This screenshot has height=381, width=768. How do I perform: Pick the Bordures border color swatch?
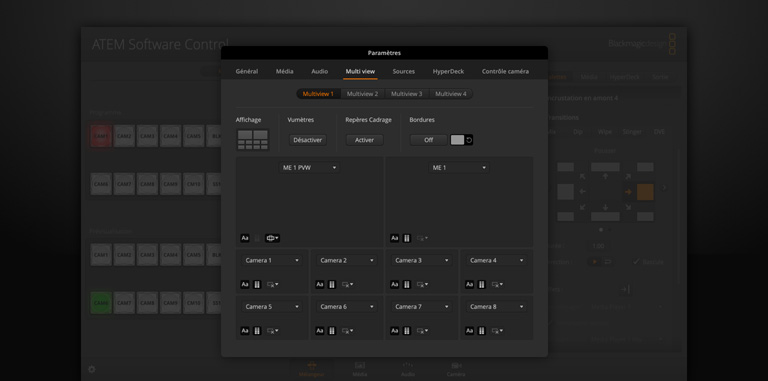(x=457, y=140)
